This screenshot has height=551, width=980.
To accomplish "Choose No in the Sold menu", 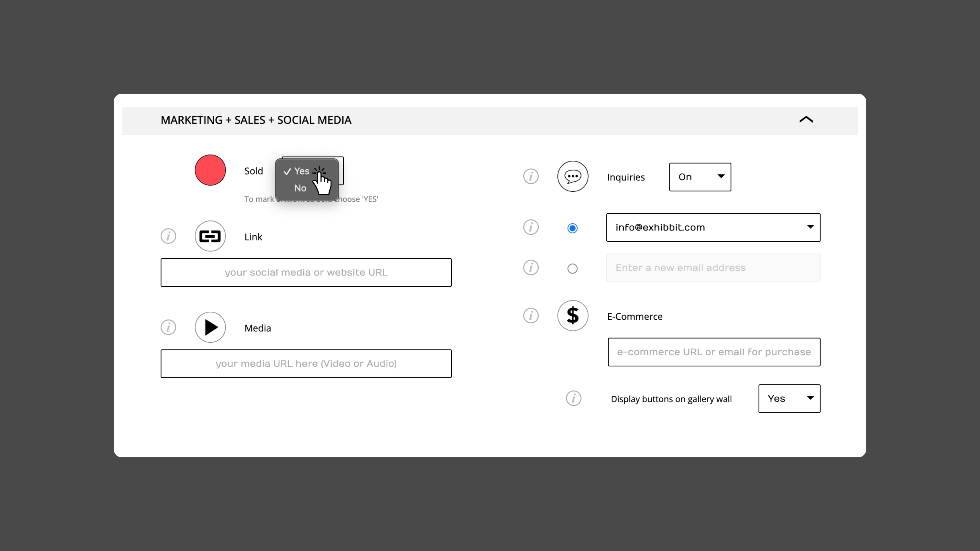I will coord(300,188).
